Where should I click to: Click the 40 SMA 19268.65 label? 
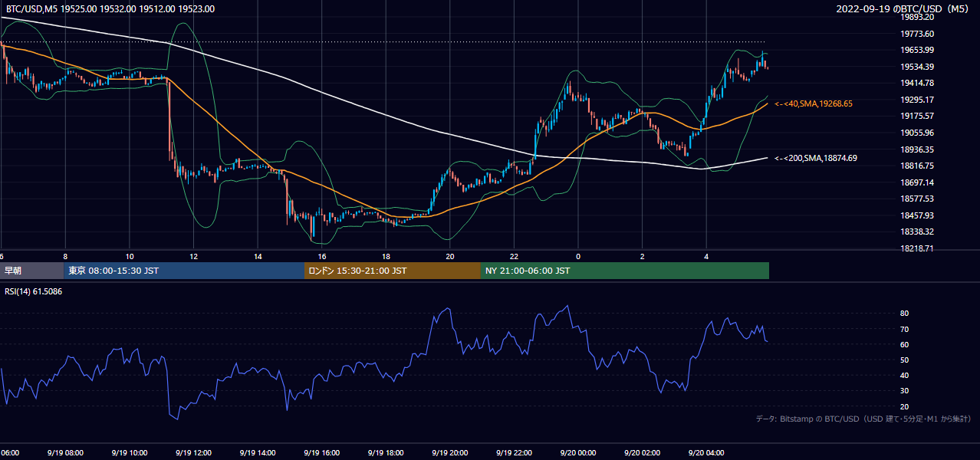(x=814, y=103)
